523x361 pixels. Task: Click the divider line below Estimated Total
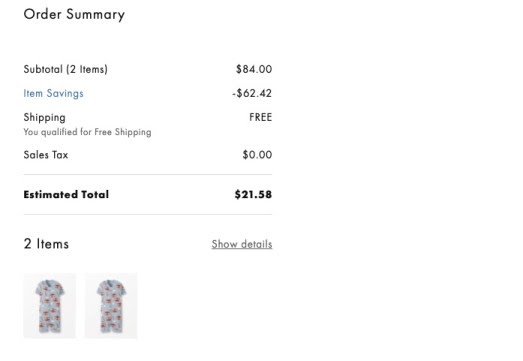pos(148,215)
